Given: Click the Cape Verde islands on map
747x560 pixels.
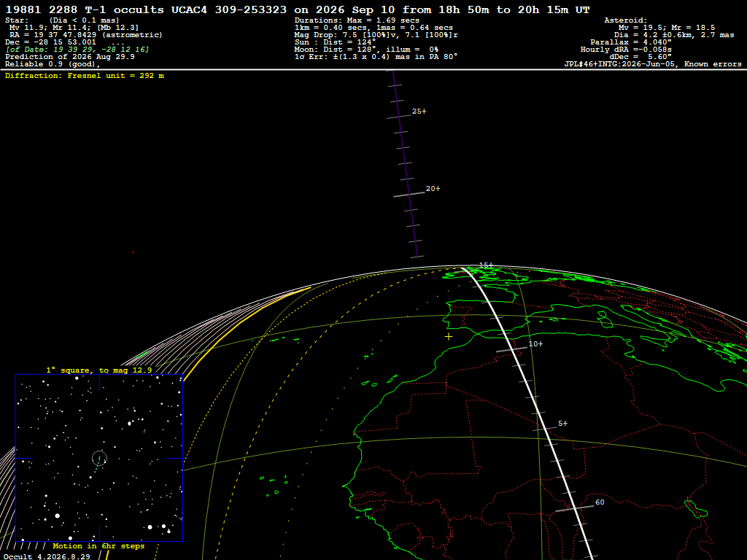Looking at the screenshot, I should click(274, 484).
